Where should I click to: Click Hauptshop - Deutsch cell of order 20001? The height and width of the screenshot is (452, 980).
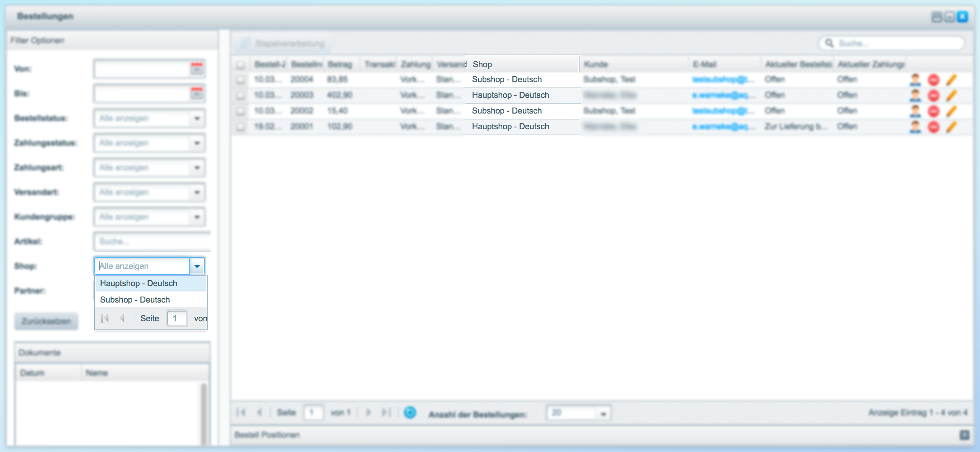523,127
